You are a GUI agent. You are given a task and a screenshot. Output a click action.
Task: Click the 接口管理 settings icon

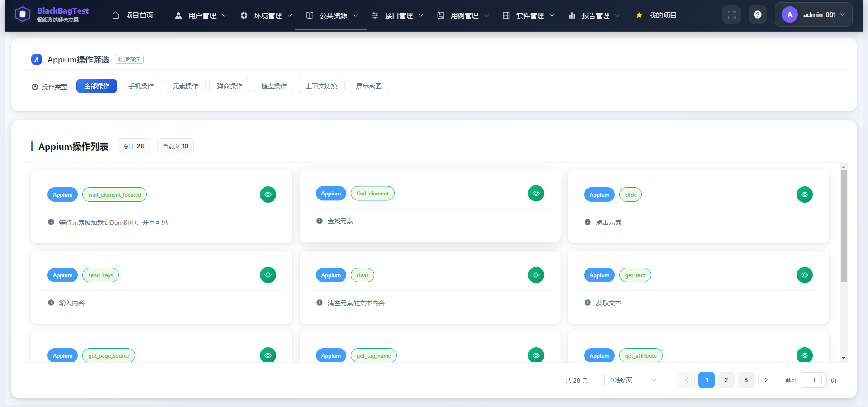(x=375, y=15)
